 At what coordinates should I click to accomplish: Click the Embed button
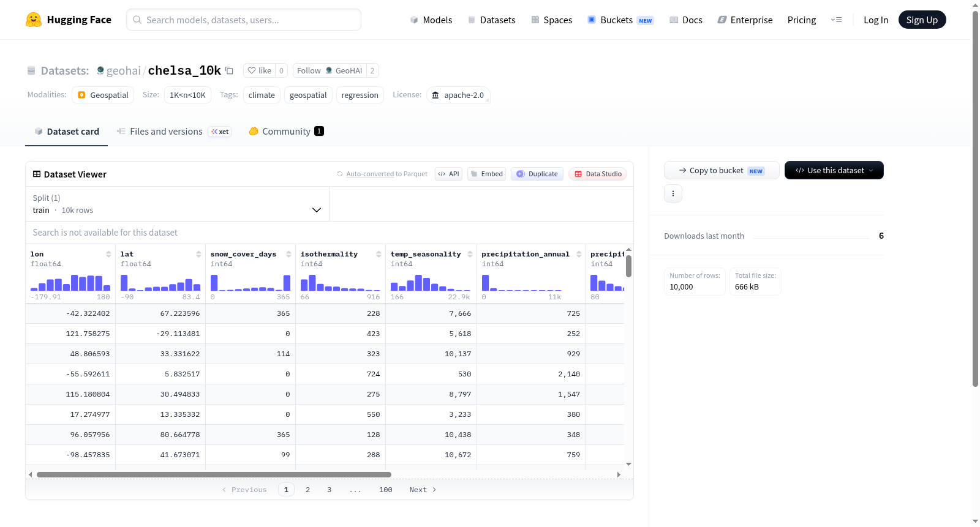tap(486, 174)
